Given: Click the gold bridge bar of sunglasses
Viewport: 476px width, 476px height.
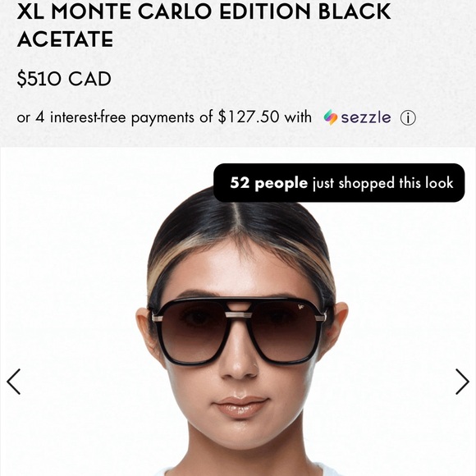Looking at the screenshot, I should point(238,315).
